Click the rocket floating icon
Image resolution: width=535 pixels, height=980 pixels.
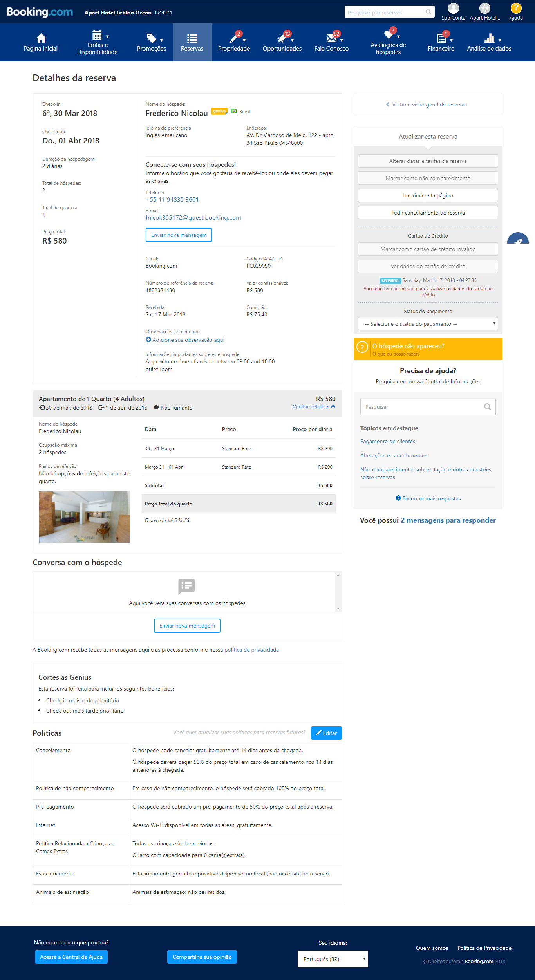[518, 240]
